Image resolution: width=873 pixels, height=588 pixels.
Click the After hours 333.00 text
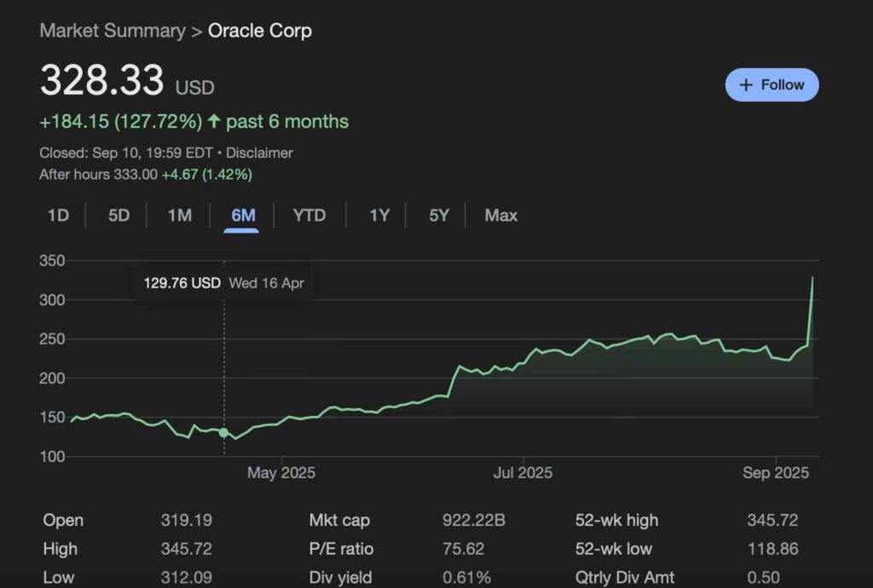(x=99, y=175)
